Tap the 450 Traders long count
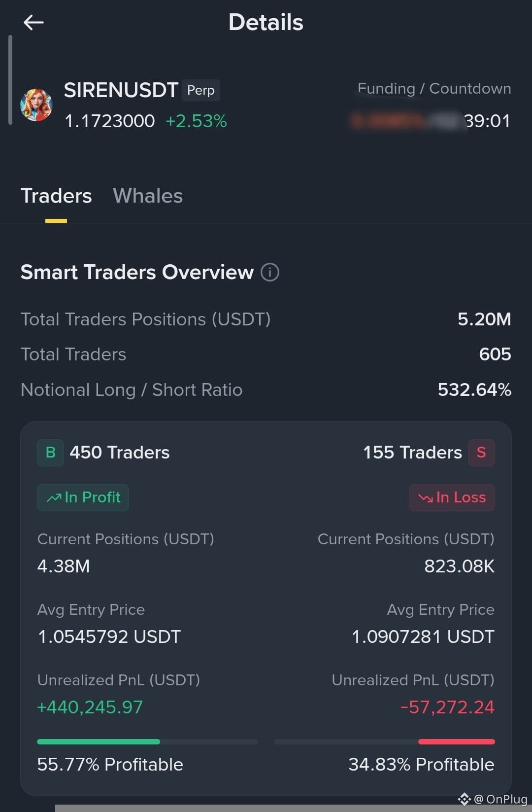 [120, 453]
